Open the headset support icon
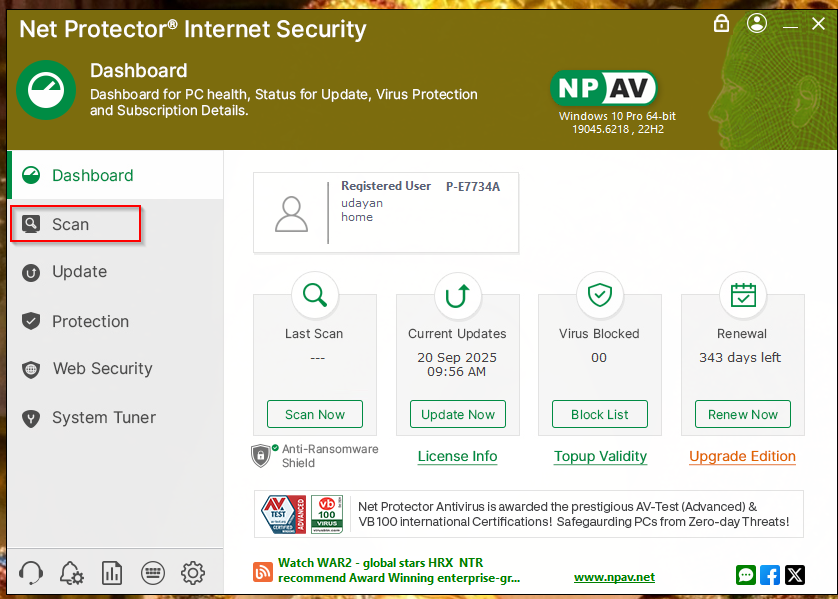The image size is (838, 599). coord(31,573)
